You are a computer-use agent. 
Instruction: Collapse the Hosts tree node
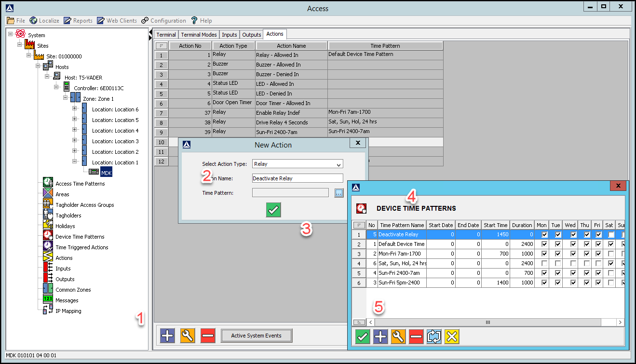[x=38, y=66]
